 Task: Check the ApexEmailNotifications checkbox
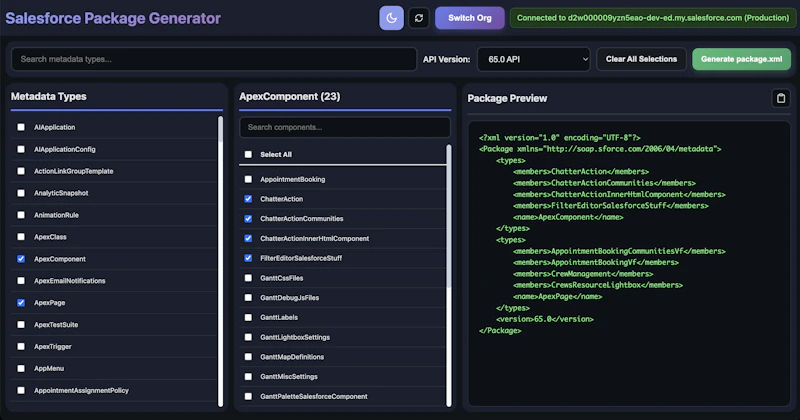(x=21, y=281)
